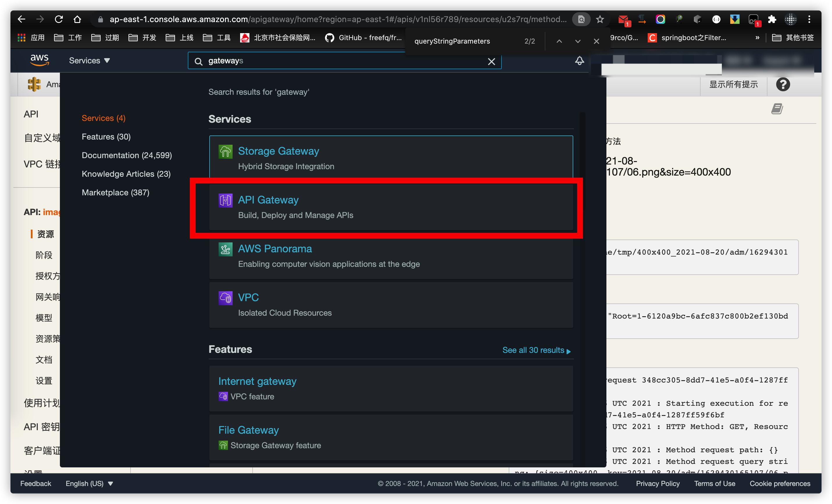Go to previous find-in-page match
This screenshot has width=832, height=504.
(559, 41)
